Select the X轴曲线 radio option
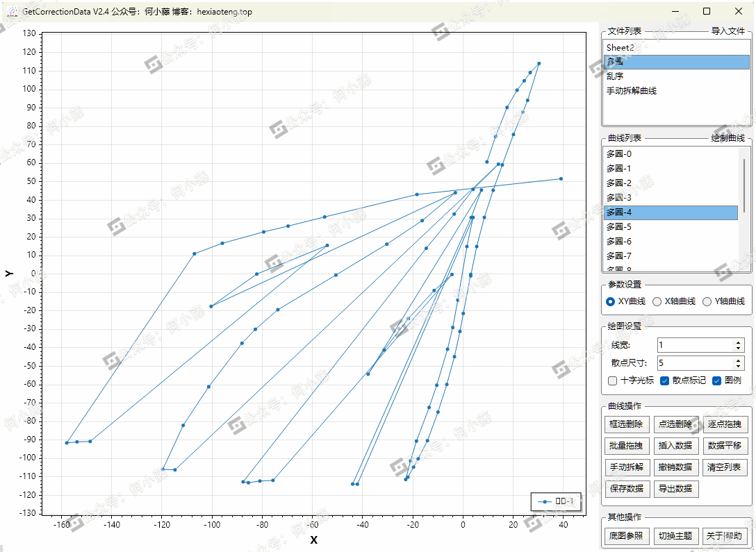This screenshot has width=756, height=552. (657, 301)
